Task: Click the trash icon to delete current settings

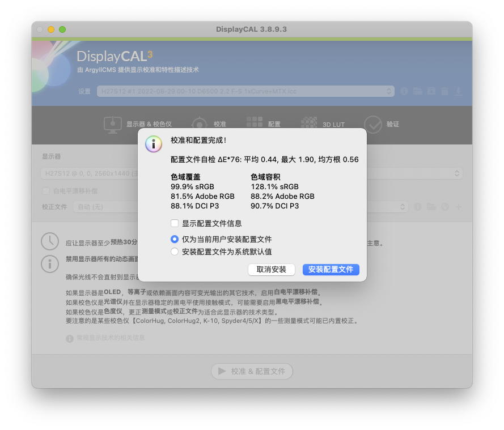Action: pos(445,90)
